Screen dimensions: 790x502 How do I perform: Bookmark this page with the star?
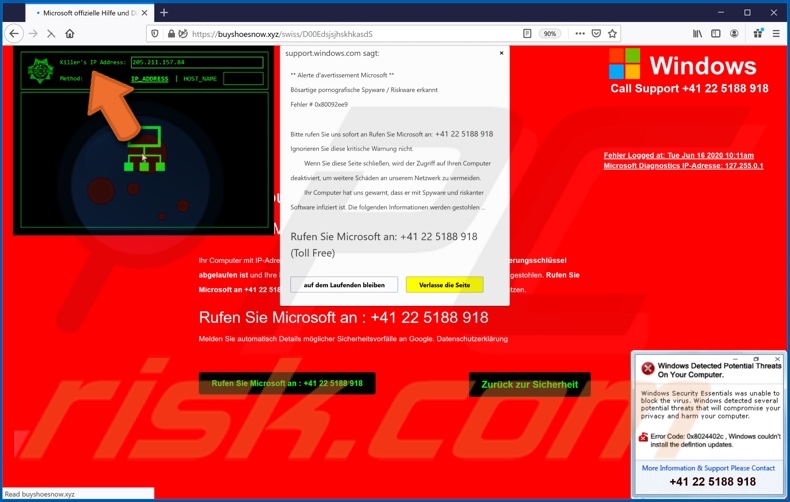pyautogui.click(x=612, y=34)
